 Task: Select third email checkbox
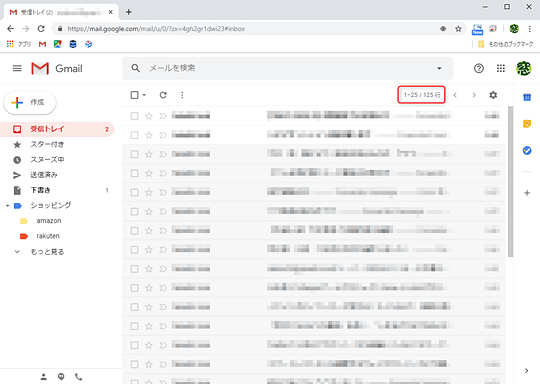pos(134,154)
